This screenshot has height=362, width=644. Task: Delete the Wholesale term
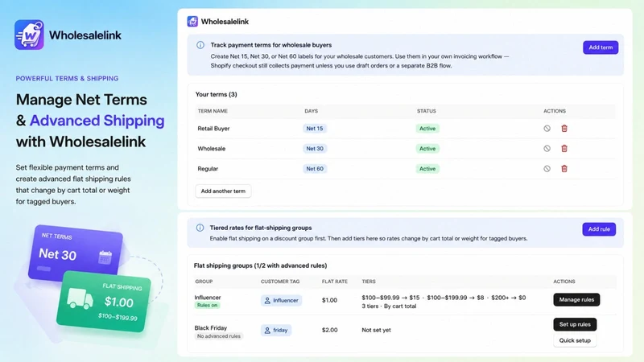point(564,149)
